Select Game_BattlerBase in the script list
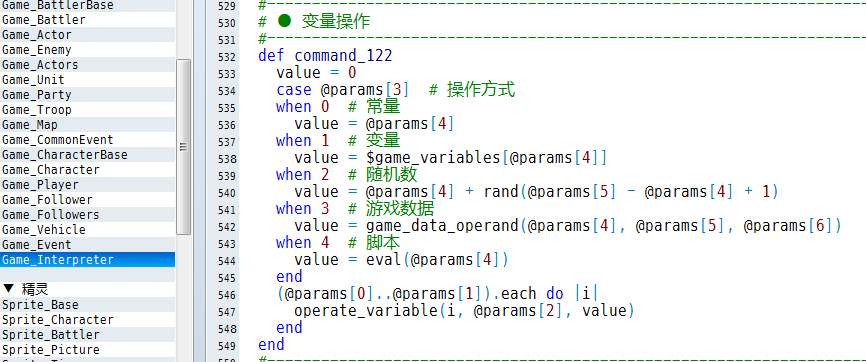This screenshot has width=866, height=362. [x=87, y=6]
